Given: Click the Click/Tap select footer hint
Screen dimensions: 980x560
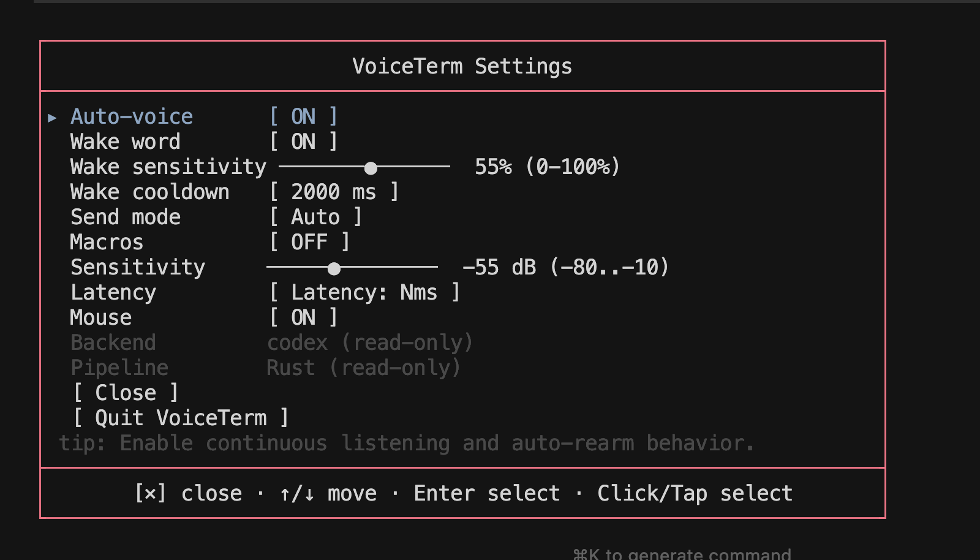Looking at the screenshot, I should (695, 493).
